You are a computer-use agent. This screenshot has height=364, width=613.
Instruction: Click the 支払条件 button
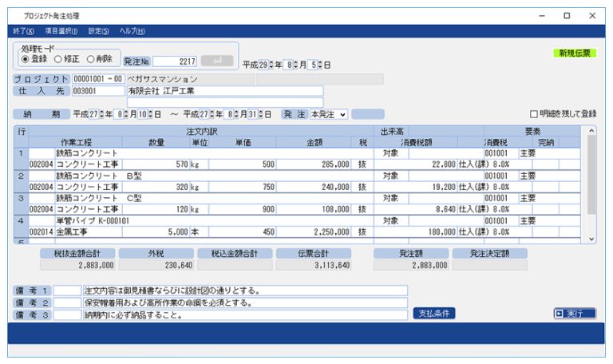click(434, 313)
